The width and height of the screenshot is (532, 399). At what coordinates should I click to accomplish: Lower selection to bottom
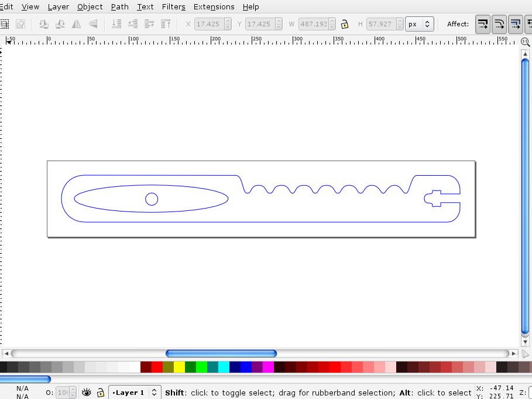(x=116, y=24)
